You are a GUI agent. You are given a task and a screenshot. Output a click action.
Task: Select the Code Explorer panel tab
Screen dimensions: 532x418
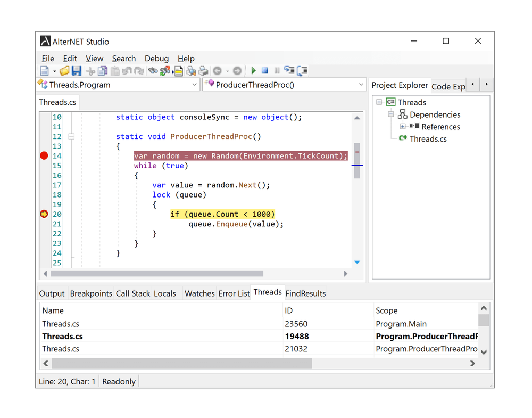coord(448,86)
